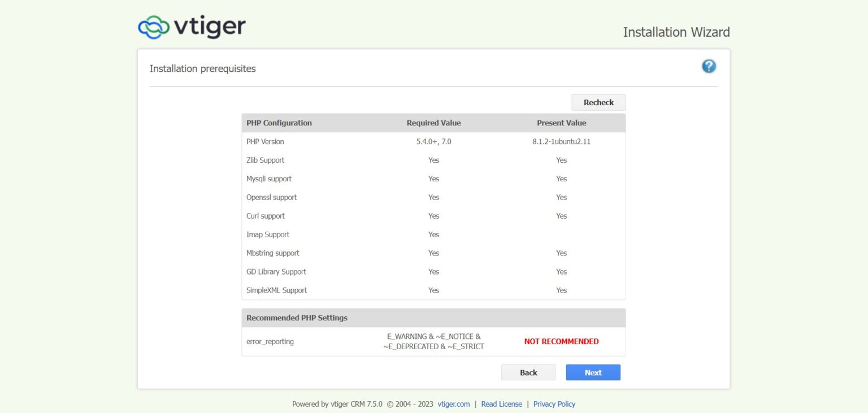The height and width of the screenshot is (413, 868).
Task: Go back with the Back button
Action: pyautogui.click(x=528, y=372)
